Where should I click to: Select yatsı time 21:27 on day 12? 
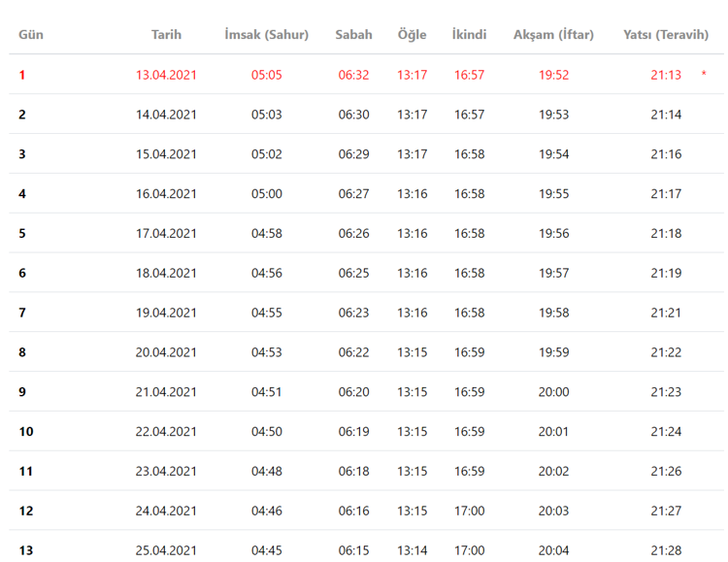(666, 511)
